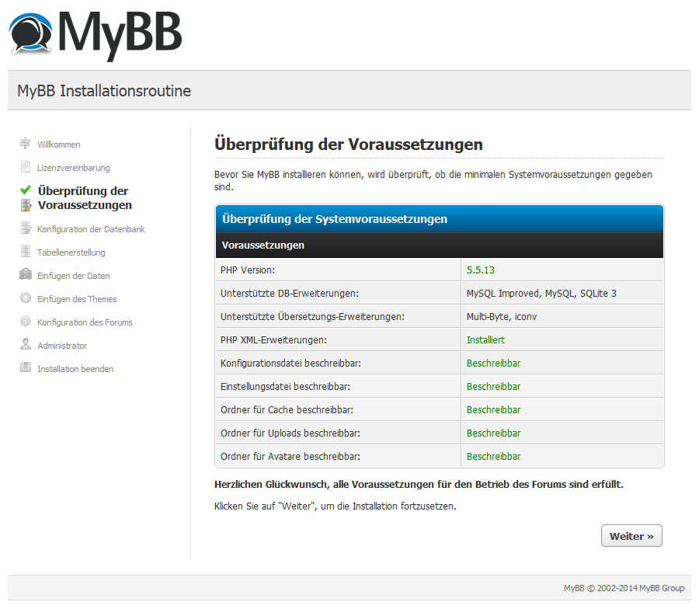Screen dimensions: 699x616
Task: Click the Herzlichen Glückwunsch success message
Action: (419, 485)
